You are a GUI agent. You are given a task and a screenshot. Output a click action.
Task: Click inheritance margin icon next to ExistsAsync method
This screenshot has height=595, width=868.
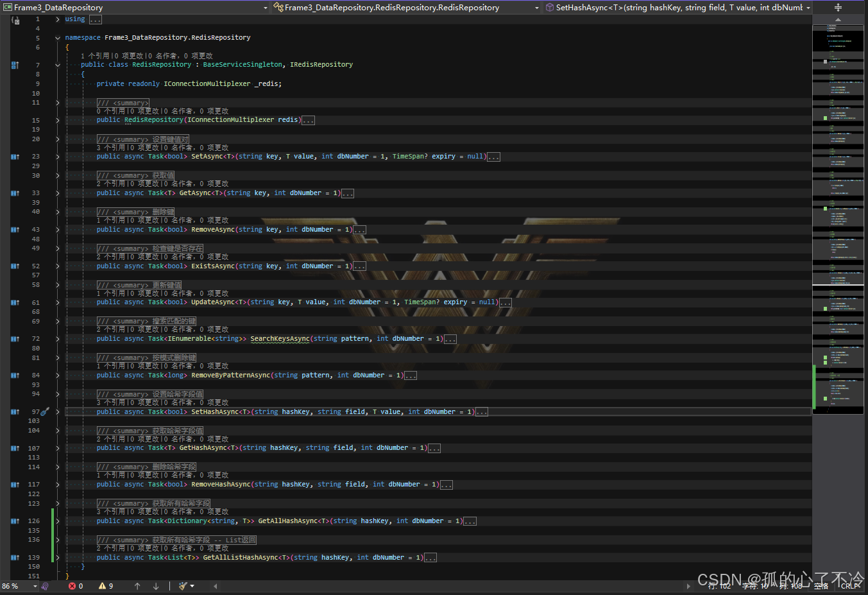(15, 266)
